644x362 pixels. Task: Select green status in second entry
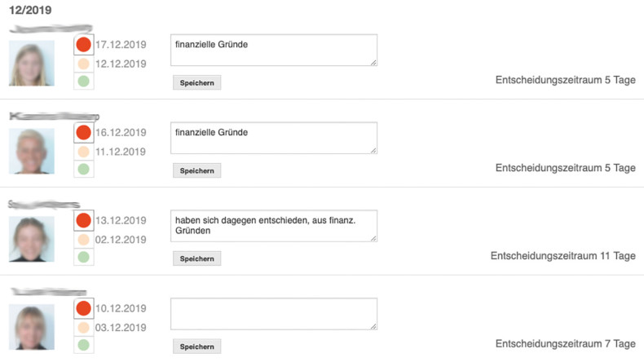83,169
